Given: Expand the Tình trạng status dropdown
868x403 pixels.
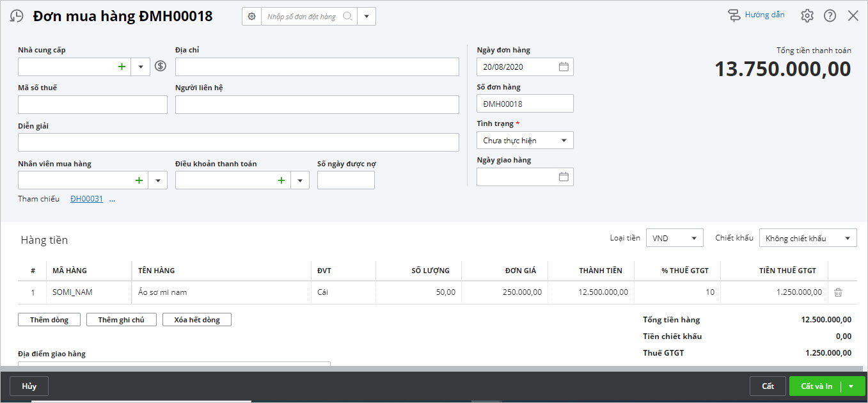Looking at the screenshot, I should coord(564,140).
